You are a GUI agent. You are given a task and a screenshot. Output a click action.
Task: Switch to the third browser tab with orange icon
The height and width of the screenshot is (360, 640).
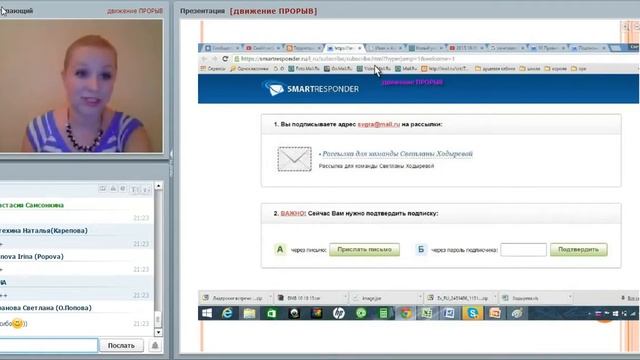point(303,48)
